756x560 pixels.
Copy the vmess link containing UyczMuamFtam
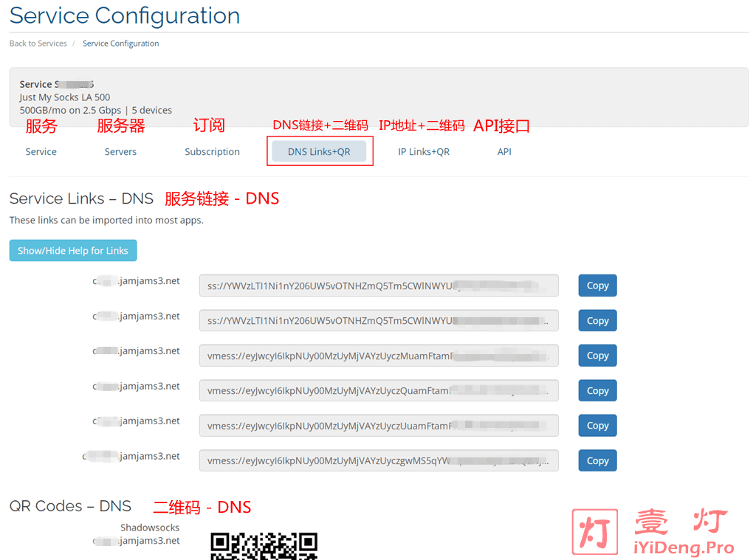pos(597,355)
